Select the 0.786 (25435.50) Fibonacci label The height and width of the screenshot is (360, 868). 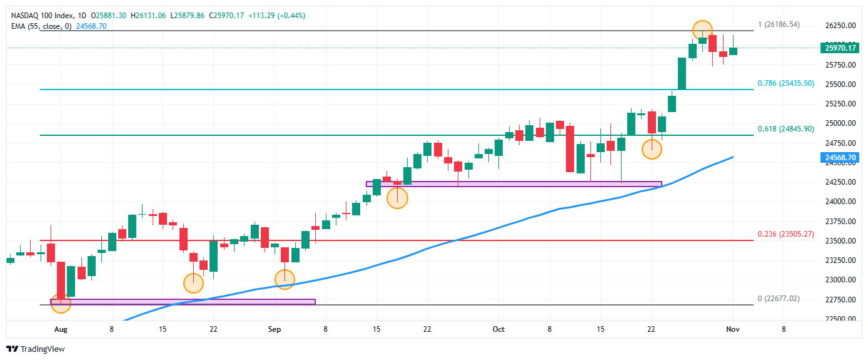click(x=785, y=83)
